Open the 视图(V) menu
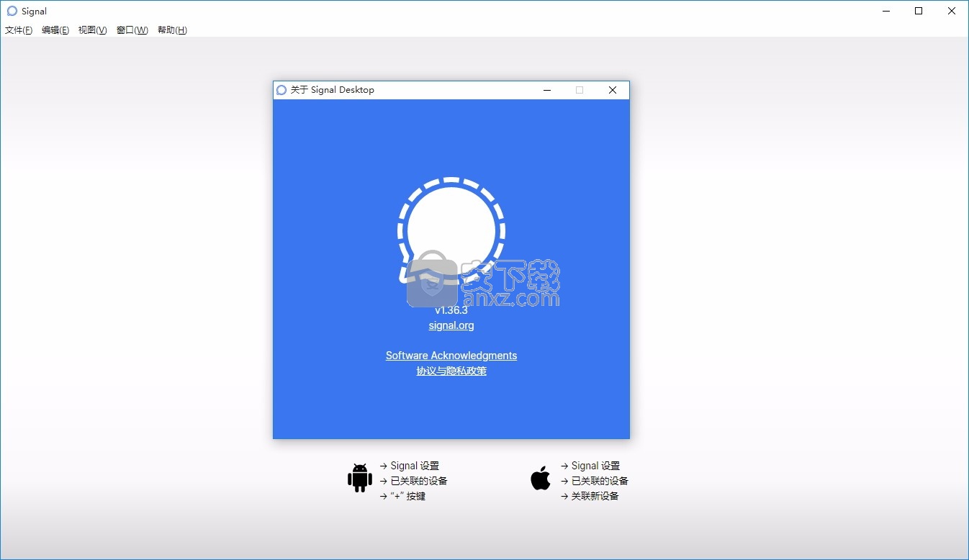The width and height of the screenshot is (969, 560). coord(92,30)
